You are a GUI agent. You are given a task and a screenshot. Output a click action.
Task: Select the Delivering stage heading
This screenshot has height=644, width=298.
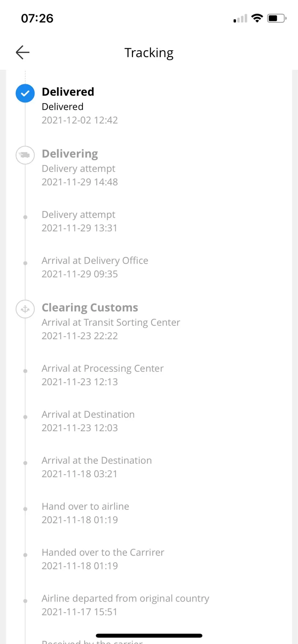(x=70, y=154)
